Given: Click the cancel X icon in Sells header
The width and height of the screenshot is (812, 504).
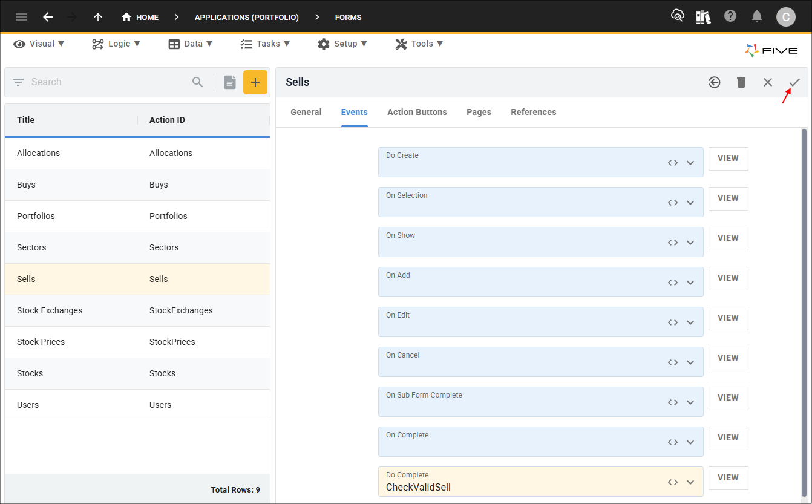Looking at the screenshot, I should point(768,82).
